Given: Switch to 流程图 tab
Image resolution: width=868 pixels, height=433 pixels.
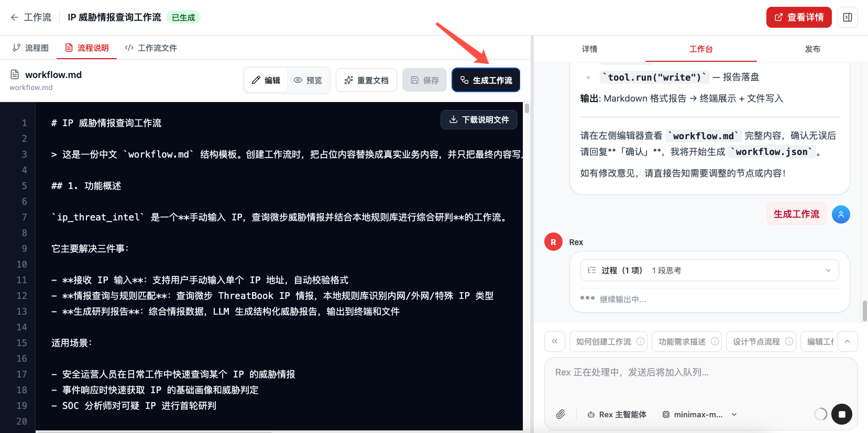Looking at the screenshot, I should point(30,48).
